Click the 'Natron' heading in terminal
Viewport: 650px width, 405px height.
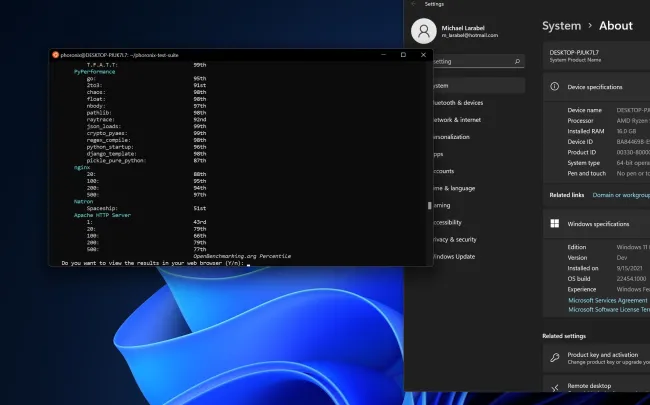click(83, 201)
